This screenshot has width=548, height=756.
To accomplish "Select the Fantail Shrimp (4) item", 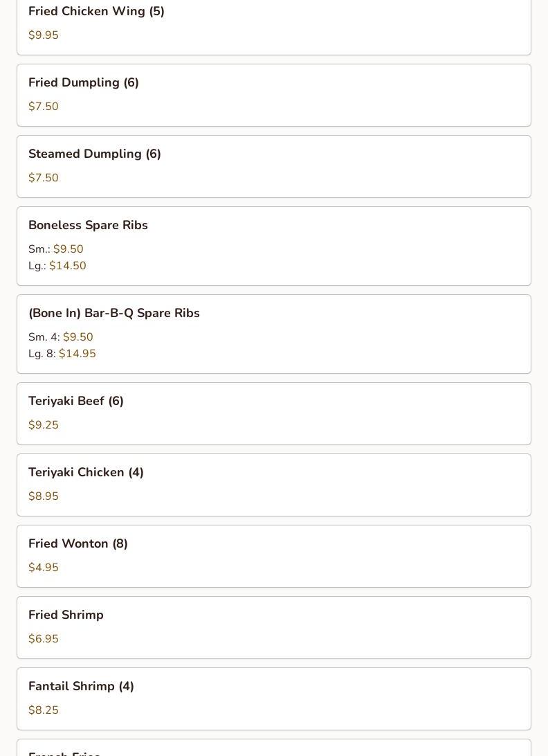I will tap(274, 699).
